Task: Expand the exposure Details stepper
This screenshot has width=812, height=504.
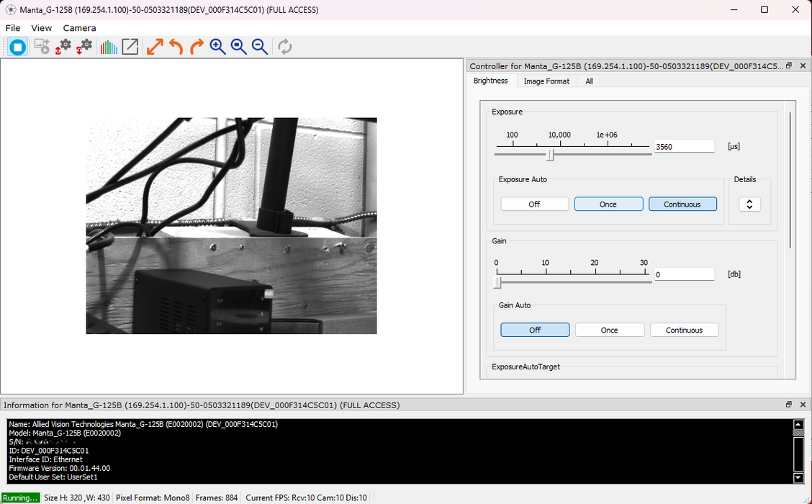Action: (749, 204)
